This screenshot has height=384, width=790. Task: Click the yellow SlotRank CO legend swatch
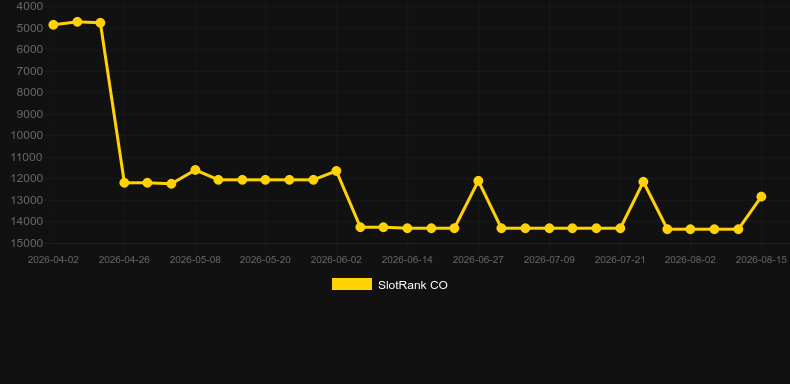coord(352,284)
